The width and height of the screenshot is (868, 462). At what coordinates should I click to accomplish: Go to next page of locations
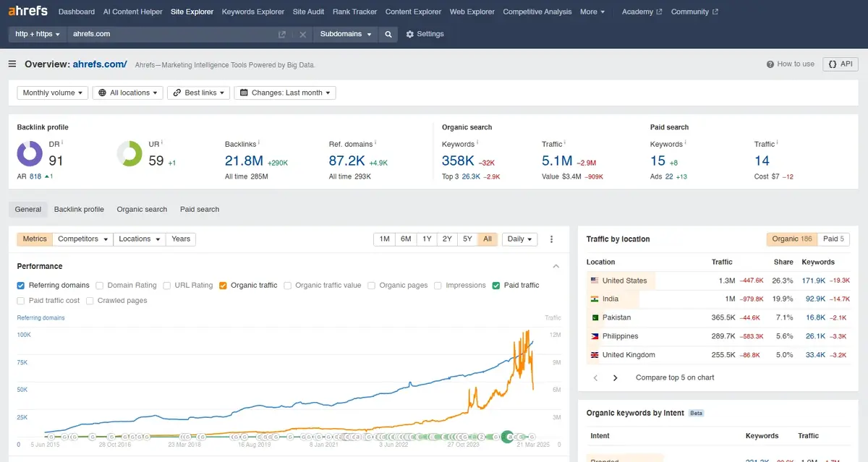616,377
